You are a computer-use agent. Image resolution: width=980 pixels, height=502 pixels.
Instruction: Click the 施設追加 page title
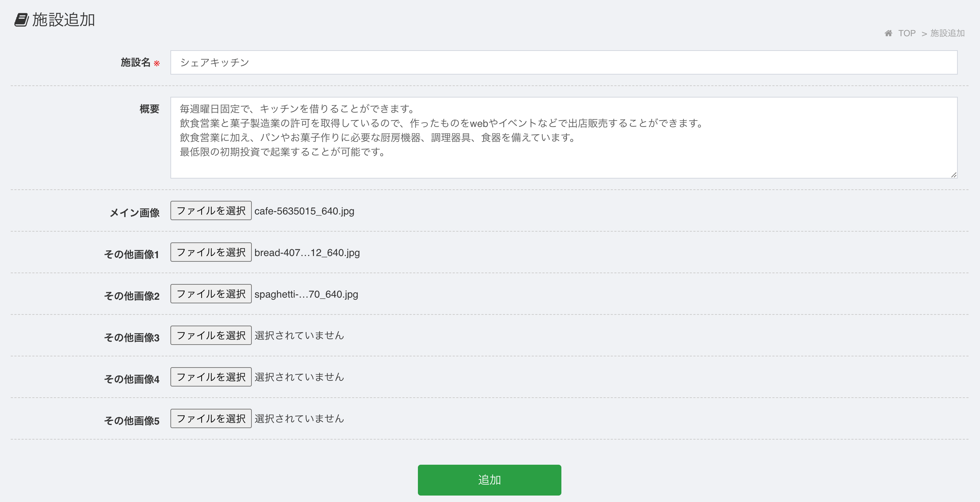63,20
